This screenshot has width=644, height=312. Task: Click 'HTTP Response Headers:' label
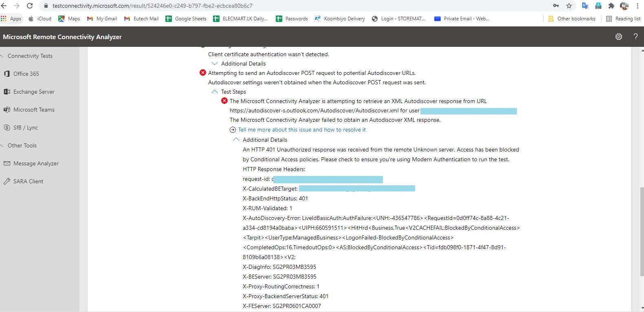pos(274,169)
